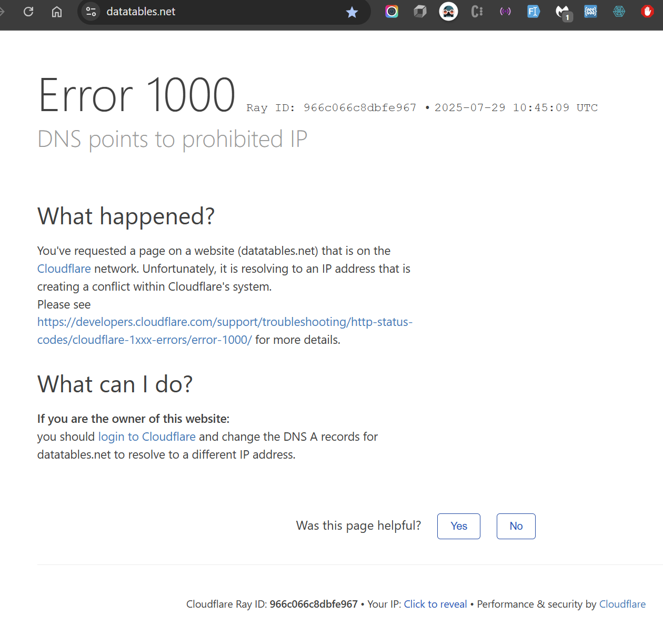Click 'Was this page helpful?' text
The height and width of the screenshot is (644, 663).
359,526
